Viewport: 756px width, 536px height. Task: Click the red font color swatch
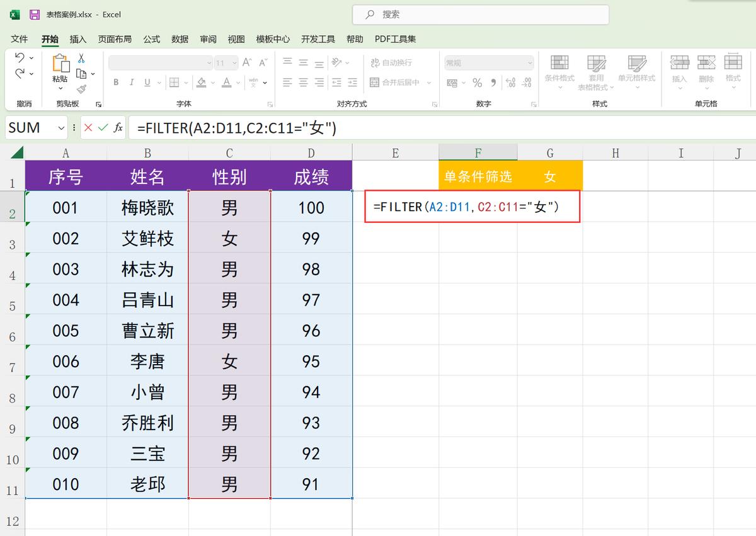tap(227, 86)
